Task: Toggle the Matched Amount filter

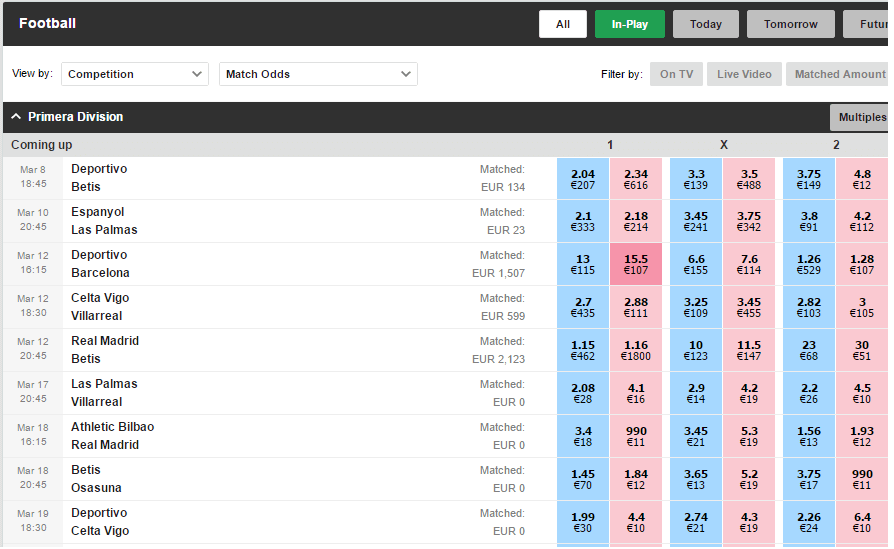Action: click(x=837, y=74)
